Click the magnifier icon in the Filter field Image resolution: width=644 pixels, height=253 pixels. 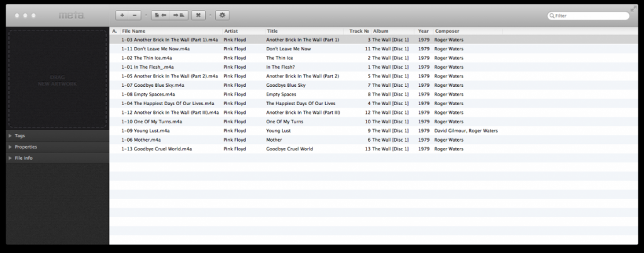click(552, 15)
